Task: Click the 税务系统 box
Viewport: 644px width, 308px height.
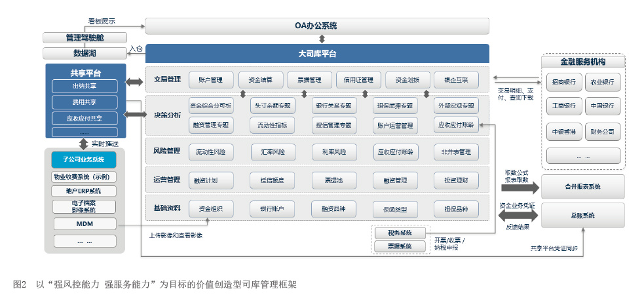Action: point(400,233)
